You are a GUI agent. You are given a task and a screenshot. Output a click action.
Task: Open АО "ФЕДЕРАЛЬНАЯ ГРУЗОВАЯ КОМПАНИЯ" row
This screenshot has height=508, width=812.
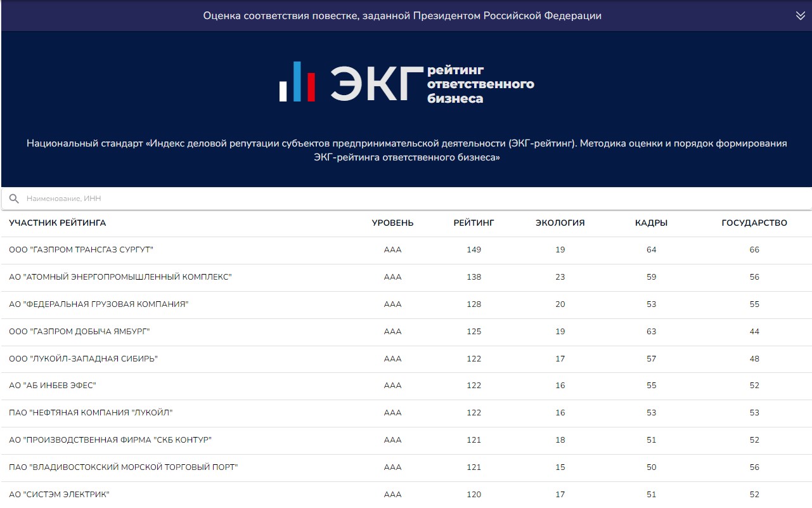tap(406, 304)
